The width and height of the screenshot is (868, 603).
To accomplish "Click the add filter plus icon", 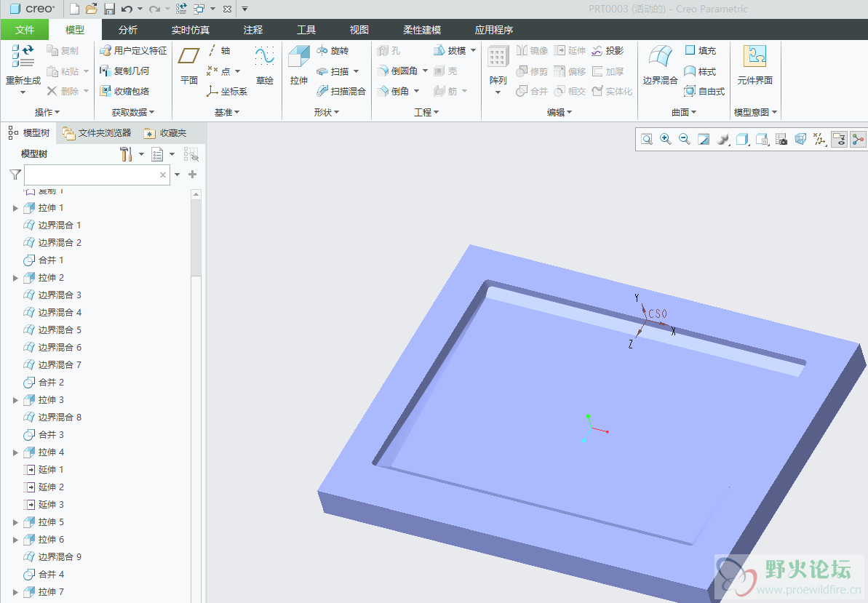I will click(x=193, y=175).
